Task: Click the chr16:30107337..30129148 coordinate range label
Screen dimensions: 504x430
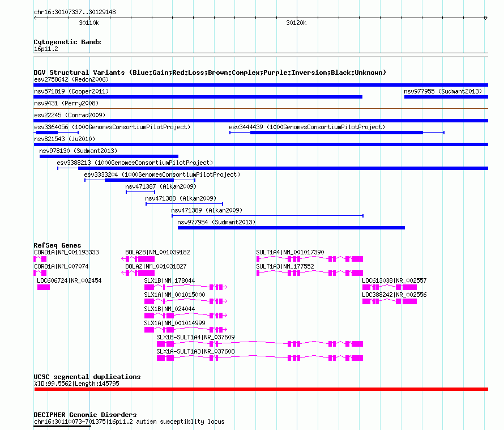Action: point(75,12)
